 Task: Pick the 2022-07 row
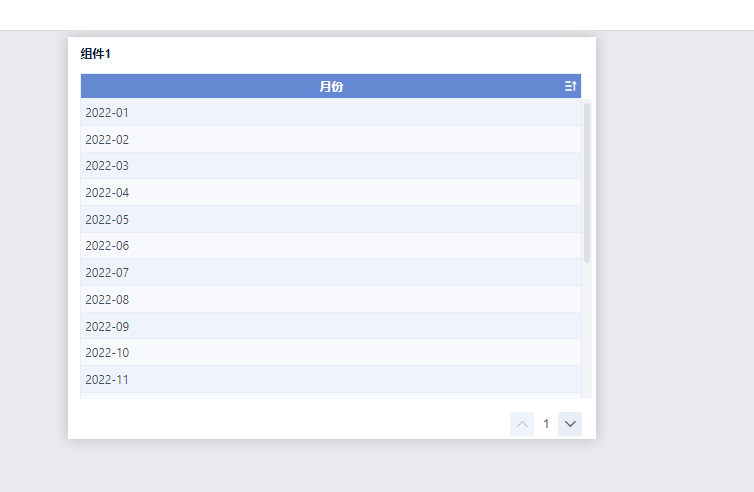click(x=331, y=272)
